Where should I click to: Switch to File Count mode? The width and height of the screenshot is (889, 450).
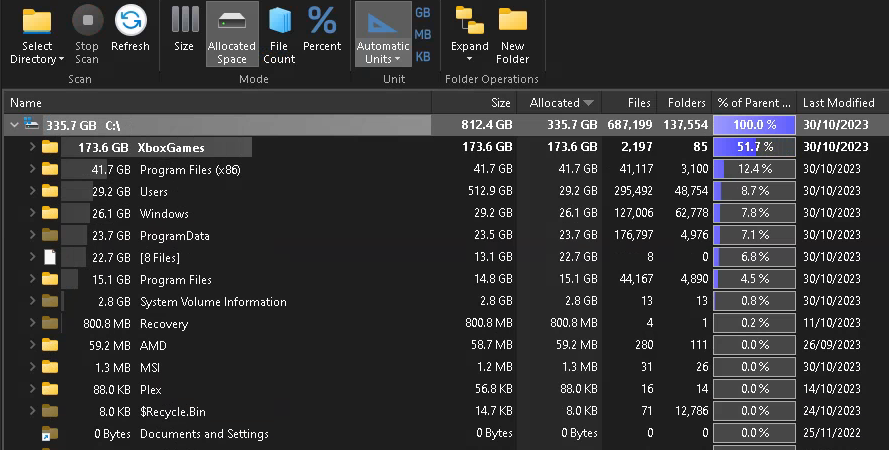tap(280, 35)
